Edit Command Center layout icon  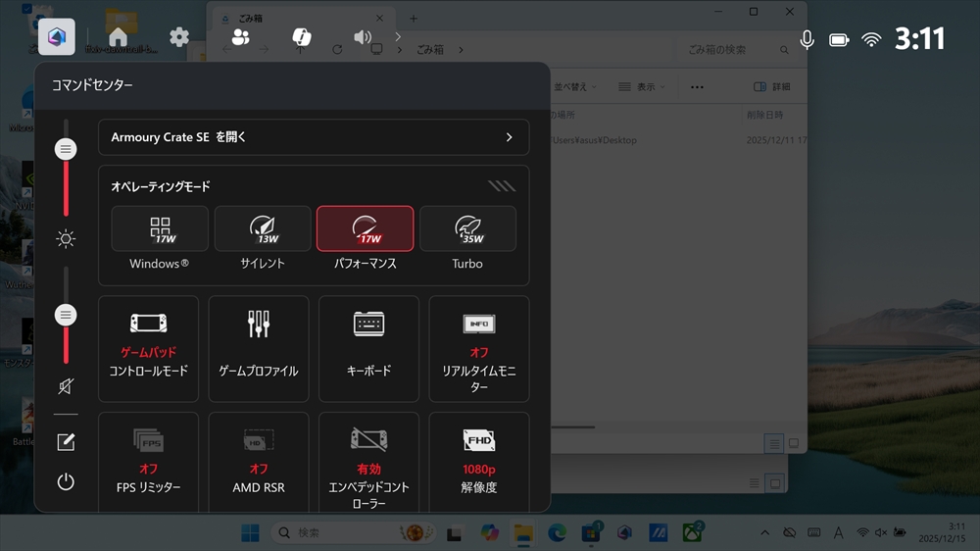click(x=66, y=442)
